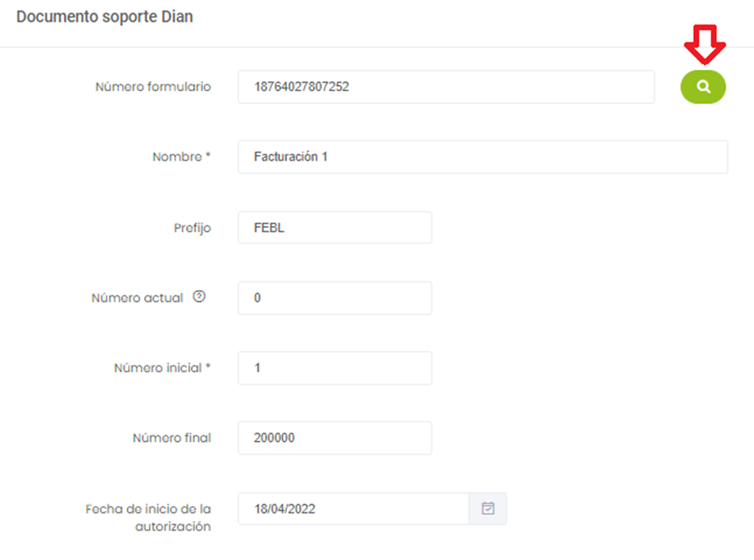
Task: Click the green magnifier search button
Action: (702, 87)
